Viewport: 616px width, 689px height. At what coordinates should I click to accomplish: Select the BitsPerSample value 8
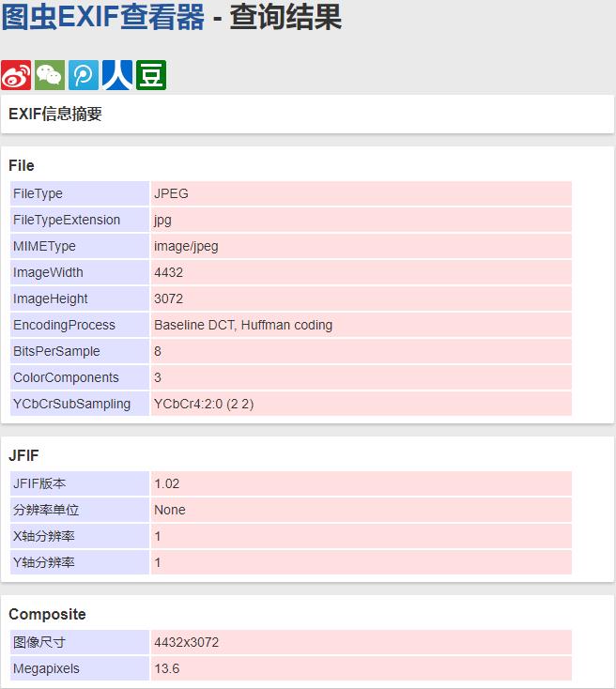[361, 351]
